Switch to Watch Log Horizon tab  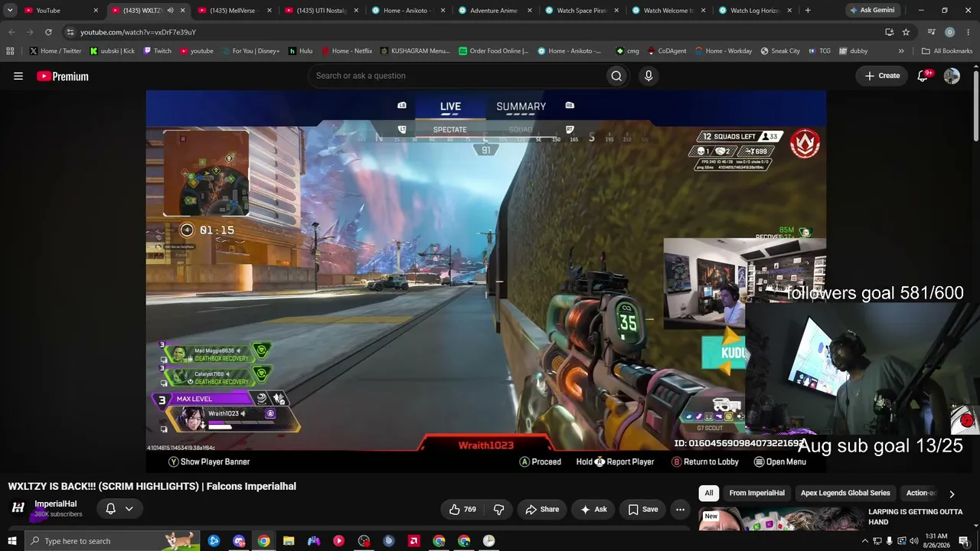click(x=756, y=11)
